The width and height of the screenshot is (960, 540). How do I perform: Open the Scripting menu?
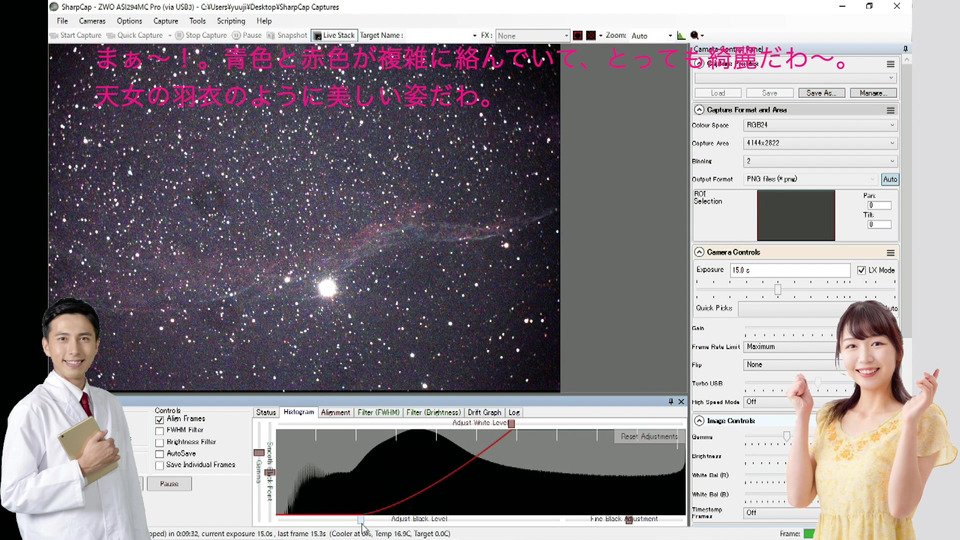[x=231, y=21]
